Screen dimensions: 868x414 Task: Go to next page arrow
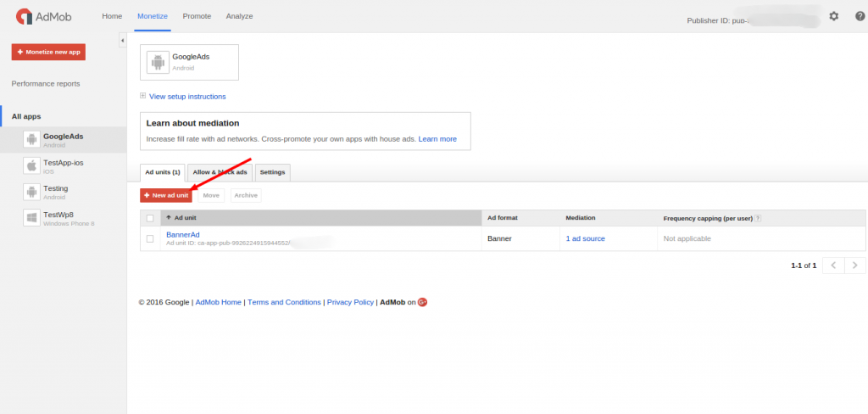tap(854, 266)
